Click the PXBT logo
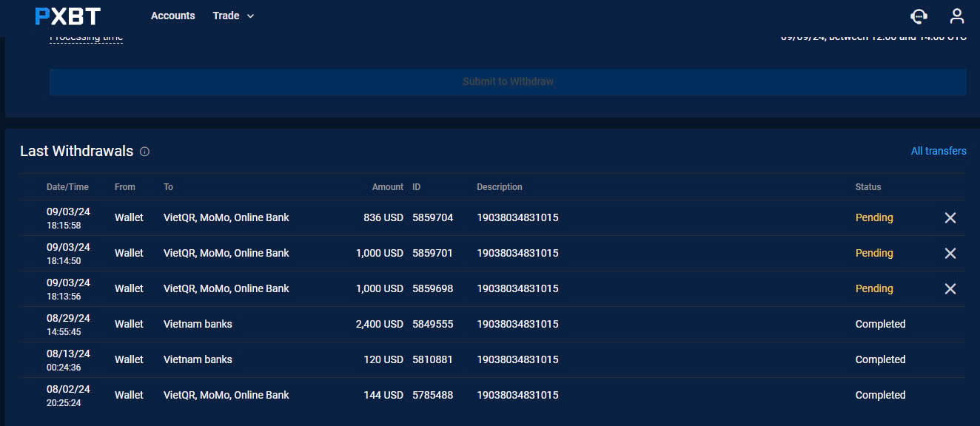 coord(67,16)
